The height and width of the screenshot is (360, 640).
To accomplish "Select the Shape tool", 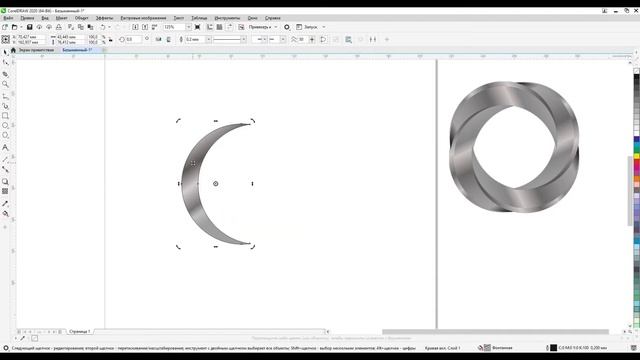I will [x=5, y=62].
